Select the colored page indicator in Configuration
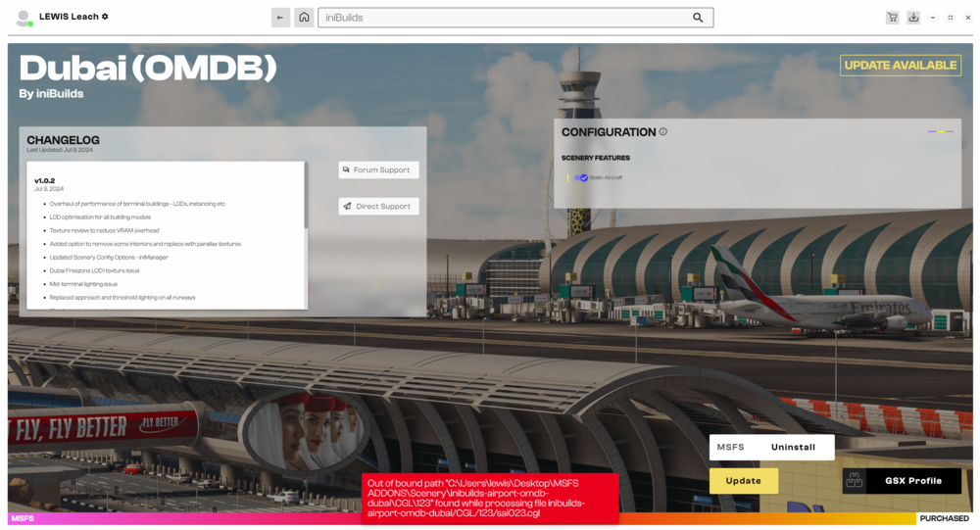The height and width of the screenshot is (530, 980). point(940,131)
